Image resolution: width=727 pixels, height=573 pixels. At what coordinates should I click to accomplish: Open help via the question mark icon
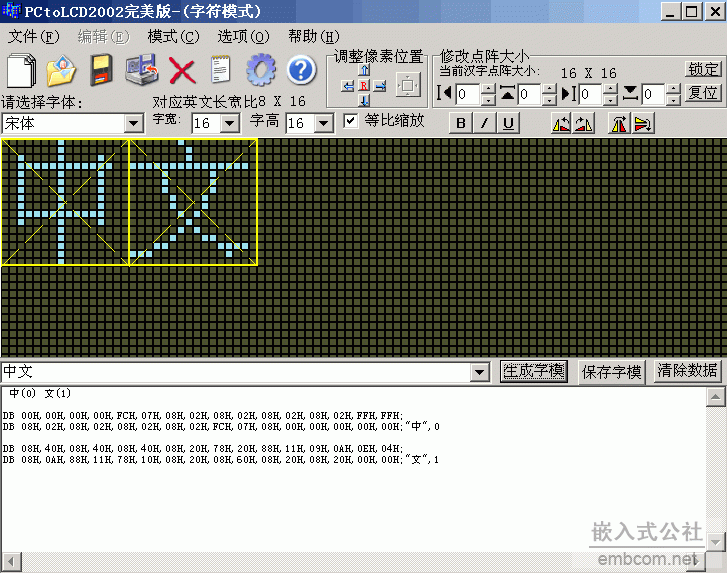click(x=301, y=70)
